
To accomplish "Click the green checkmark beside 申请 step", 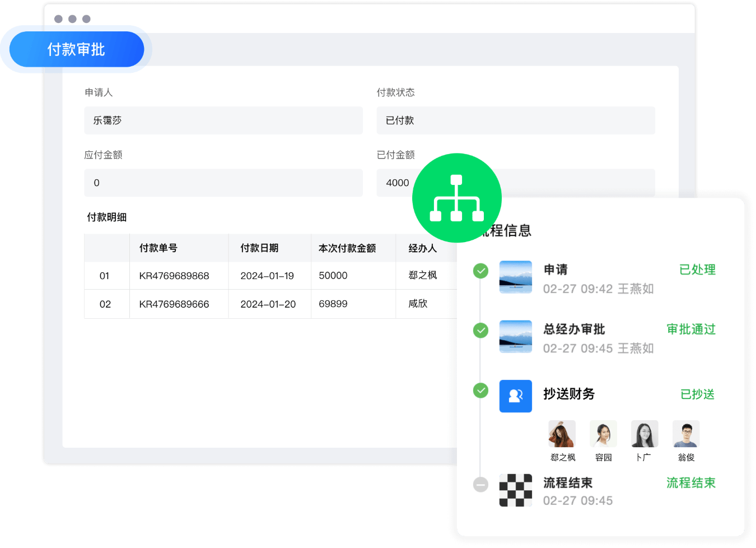I will coord(480,271).
